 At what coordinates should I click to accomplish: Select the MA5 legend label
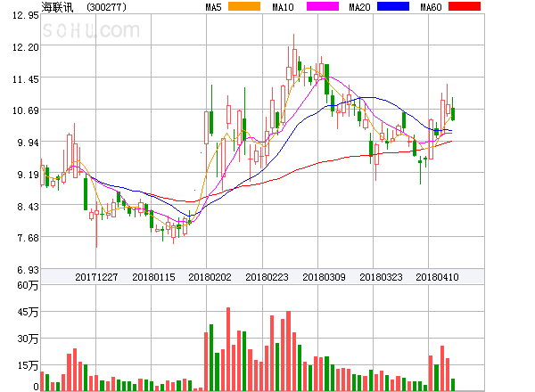coord(213,7)
